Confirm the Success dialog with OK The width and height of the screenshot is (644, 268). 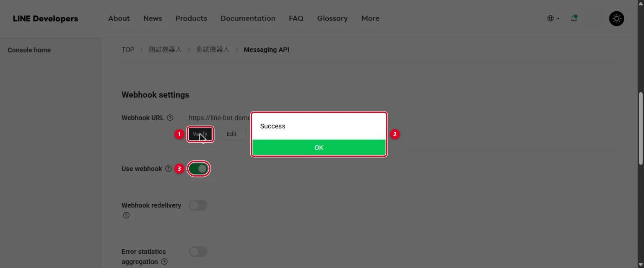click(319, 148)
